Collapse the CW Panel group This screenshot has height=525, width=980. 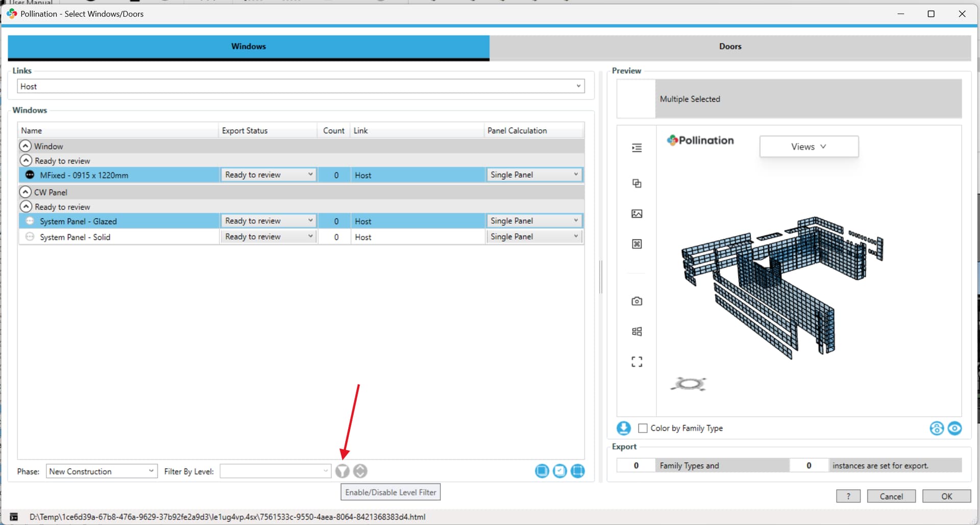click(x=26, y=192)
